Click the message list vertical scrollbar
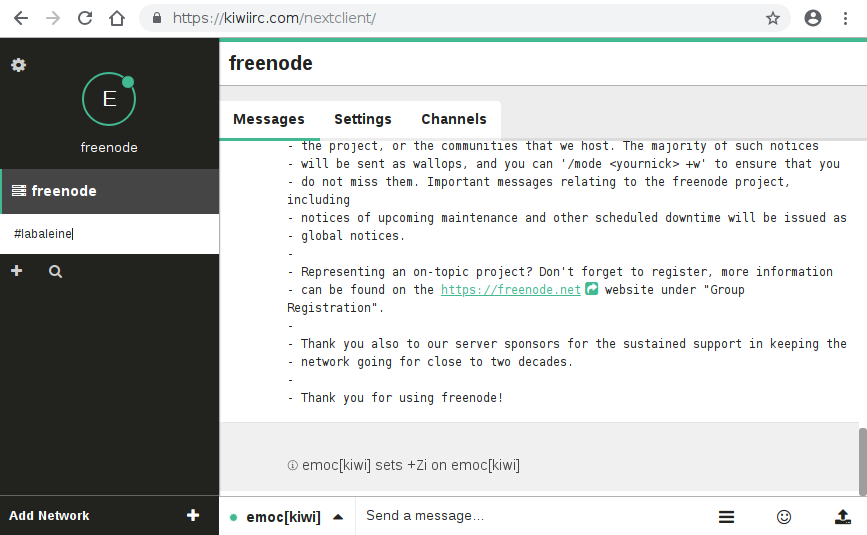Viewport: 867px width, 535px height. [862, 461]
